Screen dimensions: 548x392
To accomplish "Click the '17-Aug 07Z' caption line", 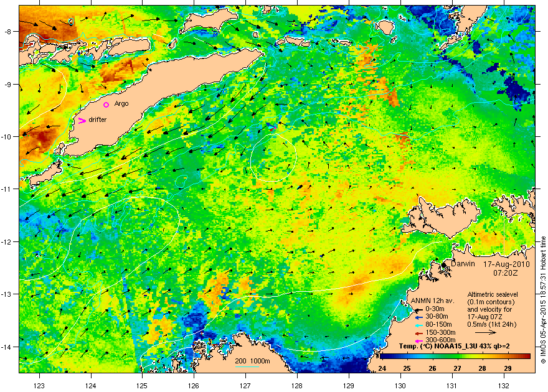I will 484,317.
